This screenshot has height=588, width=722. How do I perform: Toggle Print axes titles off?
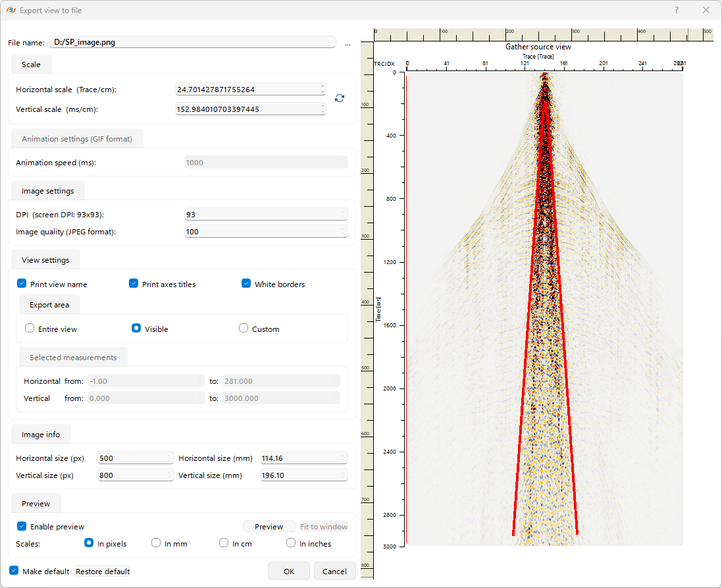134,284
